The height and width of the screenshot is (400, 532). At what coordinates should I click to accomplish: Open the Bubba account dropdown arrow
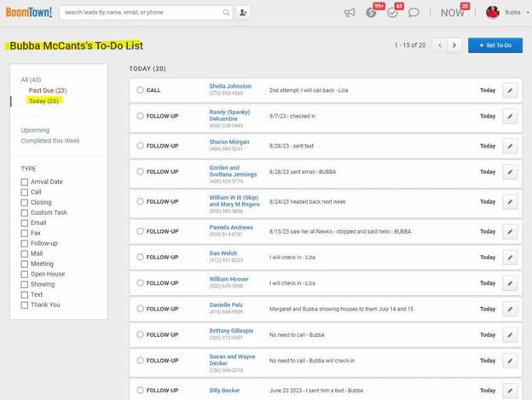click(x=528, y=13)
